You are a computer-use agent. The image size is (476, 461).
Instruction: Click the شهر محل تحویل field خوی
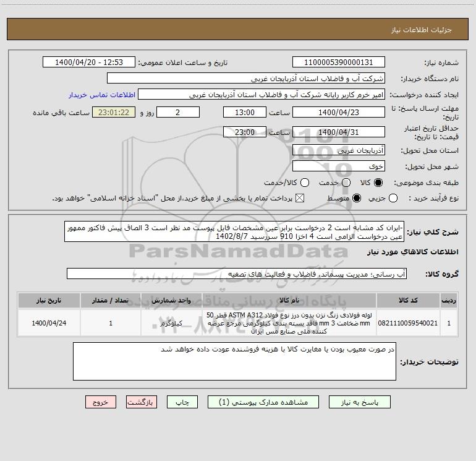point(339,166)
